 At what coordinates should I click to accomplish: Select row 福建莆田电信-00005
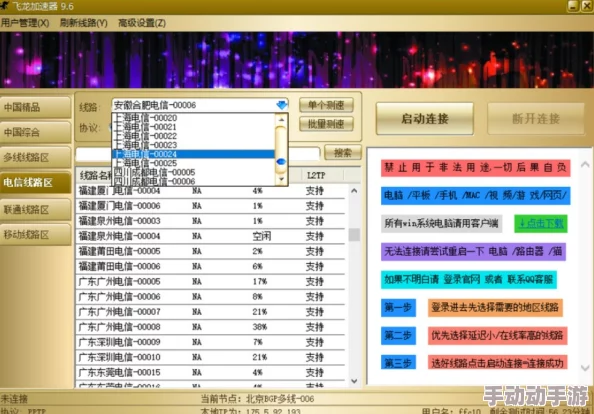(211, 251)
